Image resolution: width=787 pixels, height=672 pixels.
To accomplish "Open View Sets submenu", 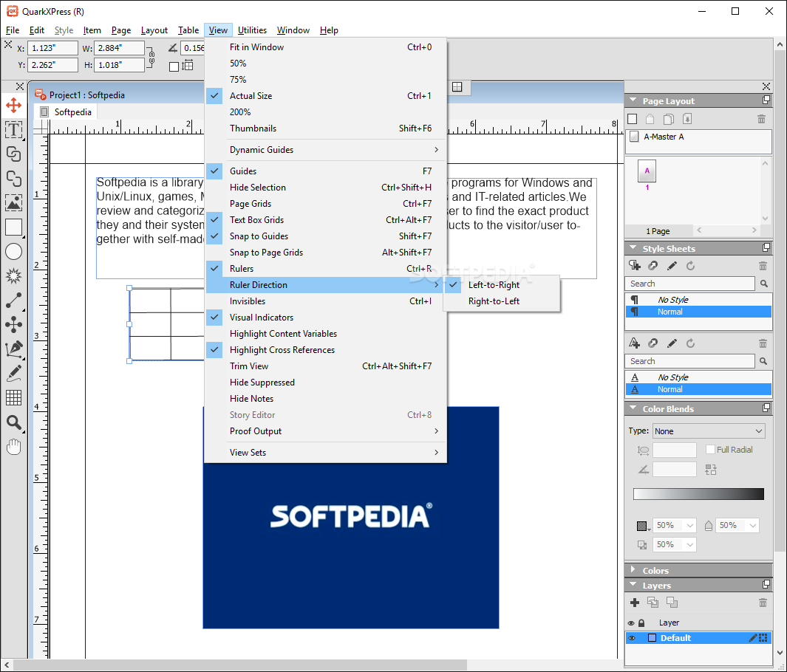I will [x=326, y=453].
